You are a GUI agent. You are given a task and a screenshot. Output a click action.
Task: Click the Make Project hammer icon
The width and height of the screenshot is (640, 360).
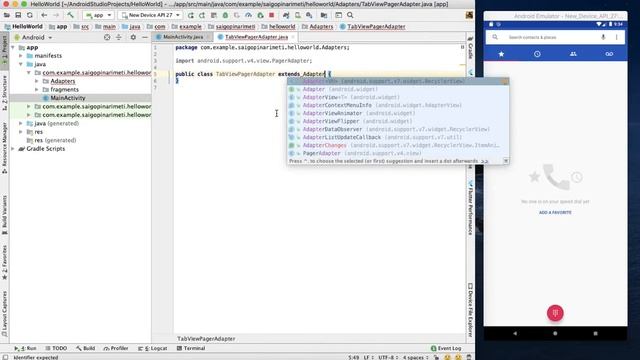[x=71, y=15]
